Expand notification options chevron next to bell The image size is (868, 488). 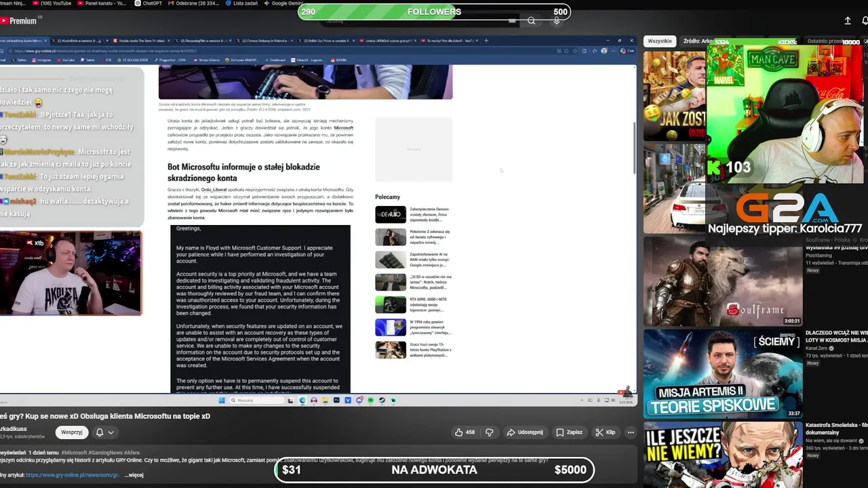point(111,432)
